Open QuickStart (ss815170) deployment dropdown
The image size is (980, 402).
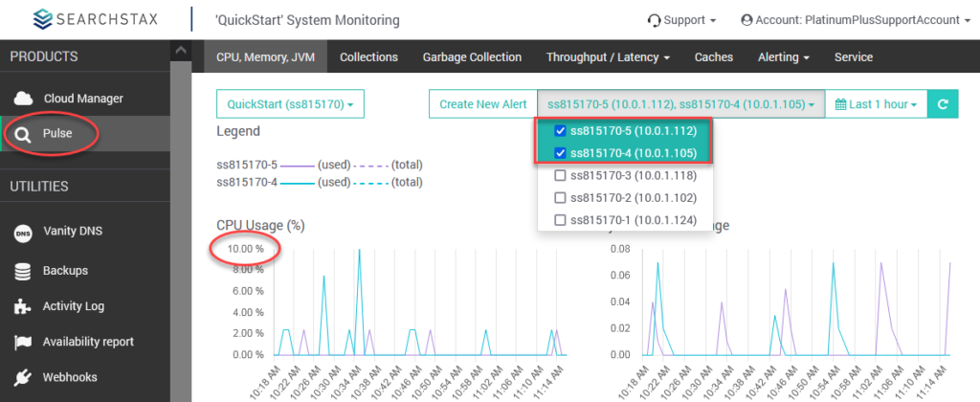coord(290,104)
